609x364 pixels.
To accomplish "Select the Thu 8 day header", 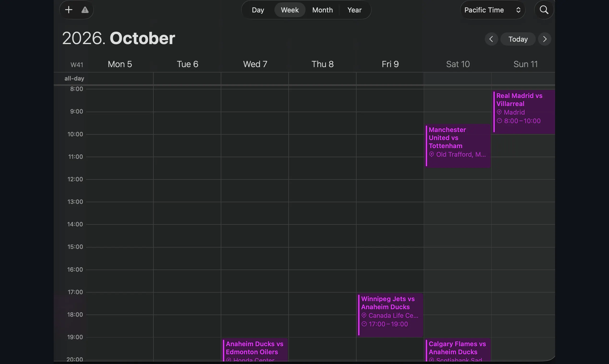I will [x=322, y=64].
